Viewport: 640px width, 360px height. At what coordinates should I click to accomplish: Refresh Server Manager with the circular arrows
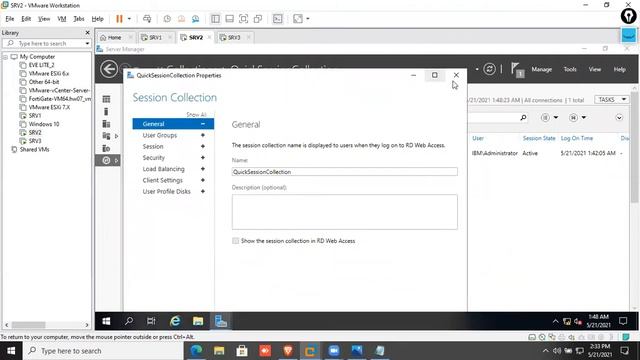[x=489, y=69]
